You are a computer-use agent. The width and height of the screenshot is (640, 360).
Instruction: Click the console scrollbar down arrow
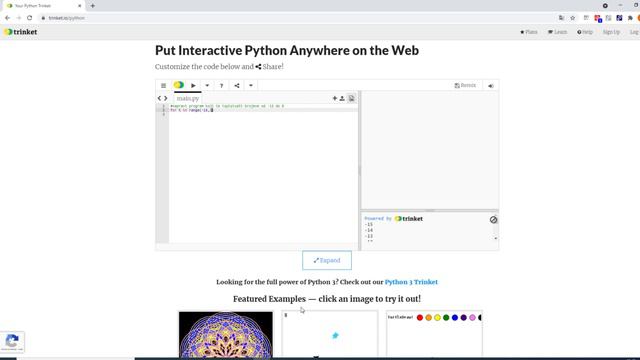click(496, 238)
